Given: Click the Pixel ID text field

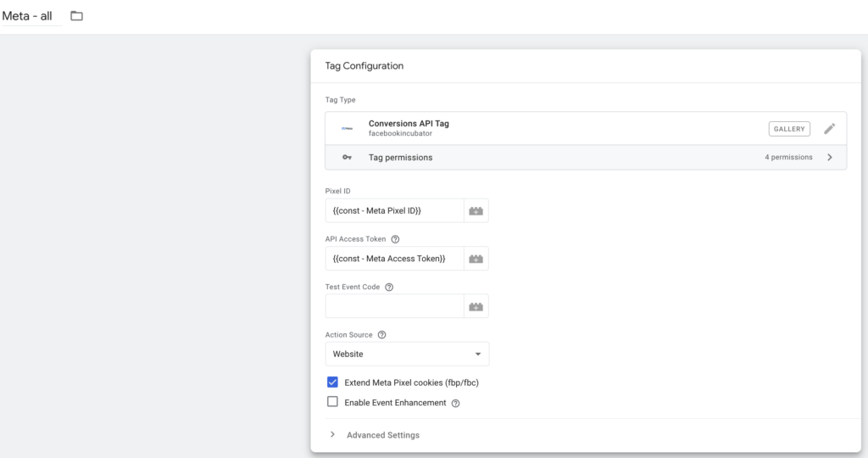Looking at the screenshot, I should pos(394,211).
